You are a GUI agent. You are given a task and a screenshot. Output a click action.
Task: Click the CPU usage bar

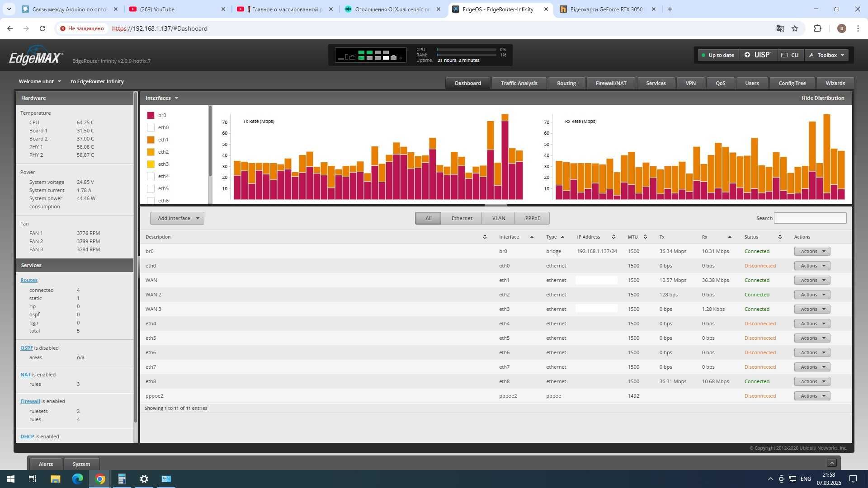click(x=466, y=50)
